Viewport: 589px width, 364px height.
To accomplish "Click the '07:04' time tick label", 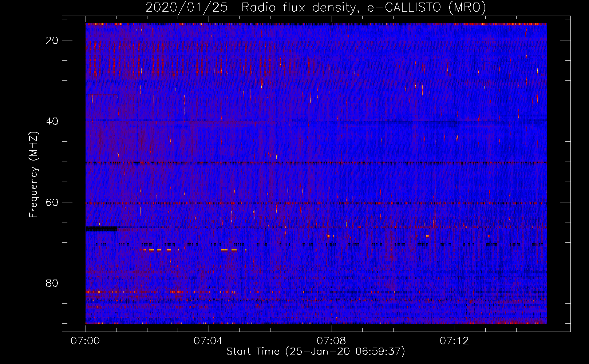I will [x=208, y=341].
